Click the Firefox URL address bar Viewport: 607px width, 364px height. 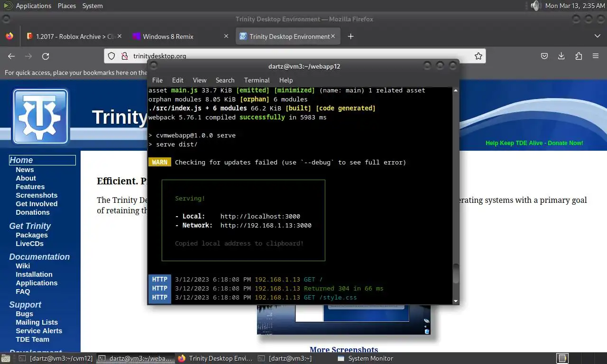pyautogui.click(x=294, y=56)
